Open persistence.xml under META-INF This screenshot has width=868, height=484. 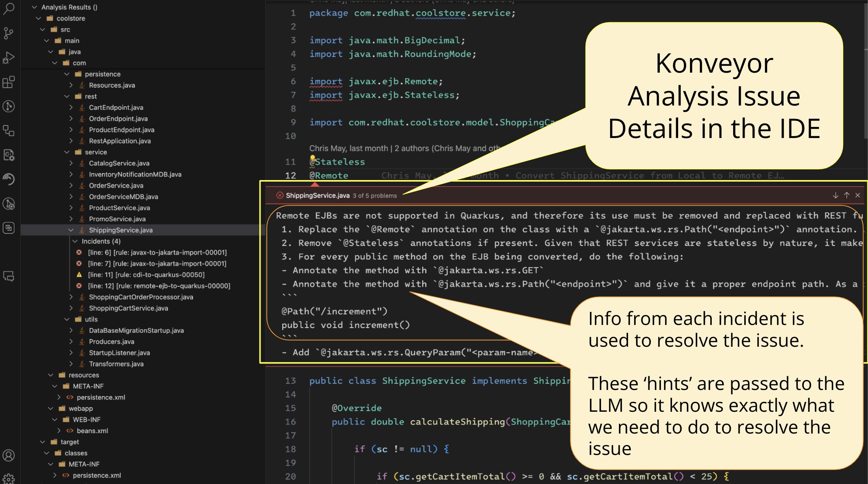tap(101, 397)
